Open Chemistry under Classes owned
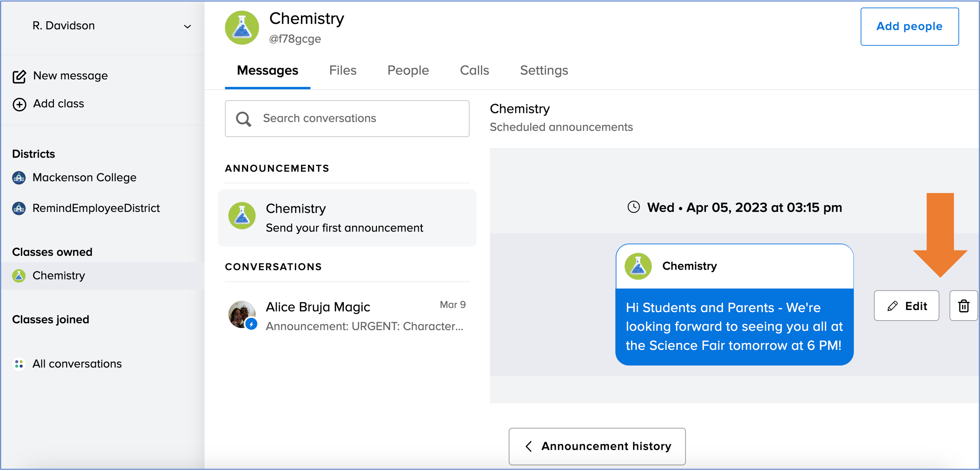 click(x=59, y=275)
